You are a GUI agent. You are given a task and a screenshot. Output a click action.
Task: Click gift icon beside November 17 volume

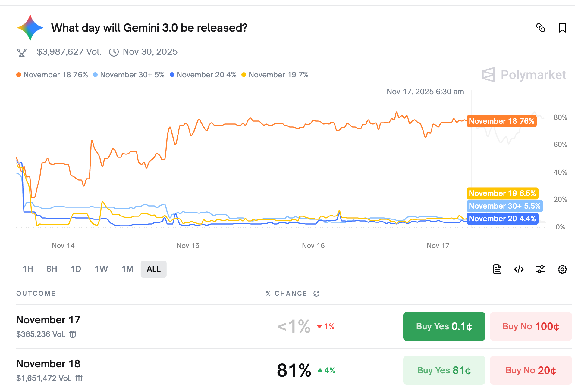[73, 334]
